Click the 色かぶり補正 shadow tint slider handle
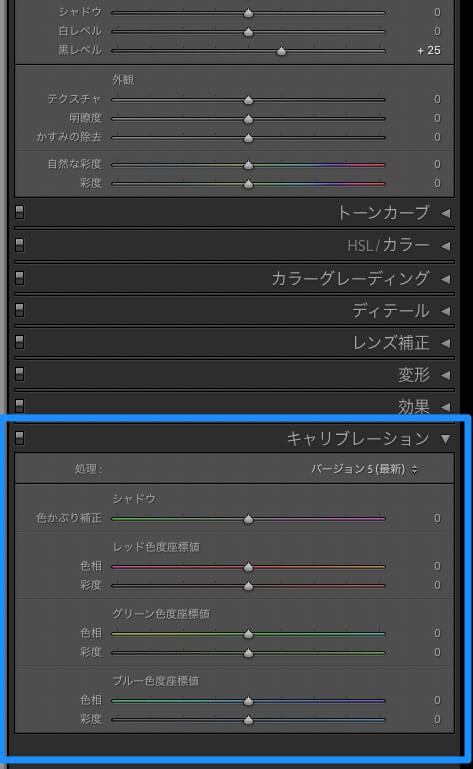This screenshot has width=473, height=769. 249,519
